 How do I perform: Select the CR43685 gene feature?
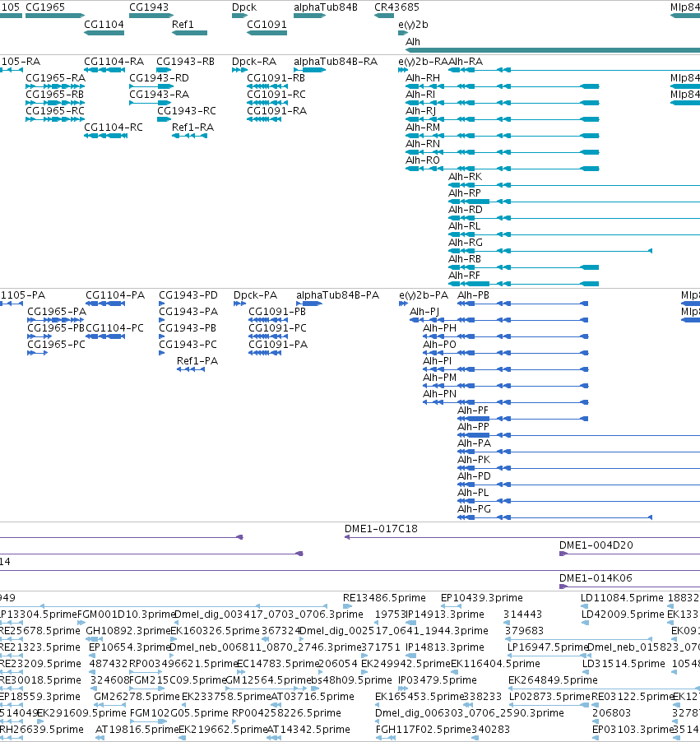[x=384, y=16]
